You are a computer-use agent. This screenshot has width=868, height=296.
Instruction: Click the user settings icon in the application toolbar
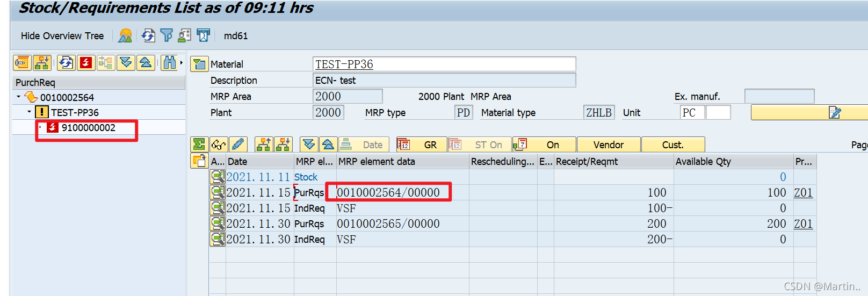pyautogui.click(x=184, y=36)
